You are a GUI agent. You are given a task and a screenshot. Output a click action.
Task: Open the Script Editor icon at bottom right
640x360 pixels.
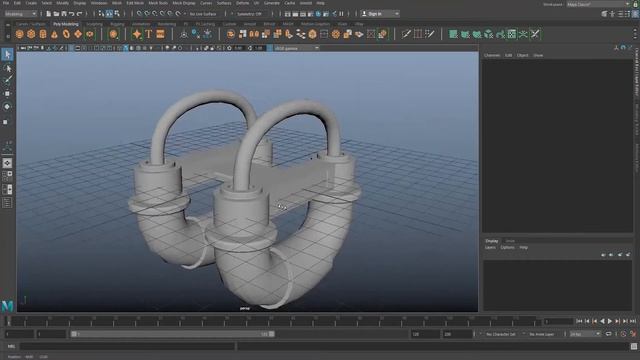(634, 347)
